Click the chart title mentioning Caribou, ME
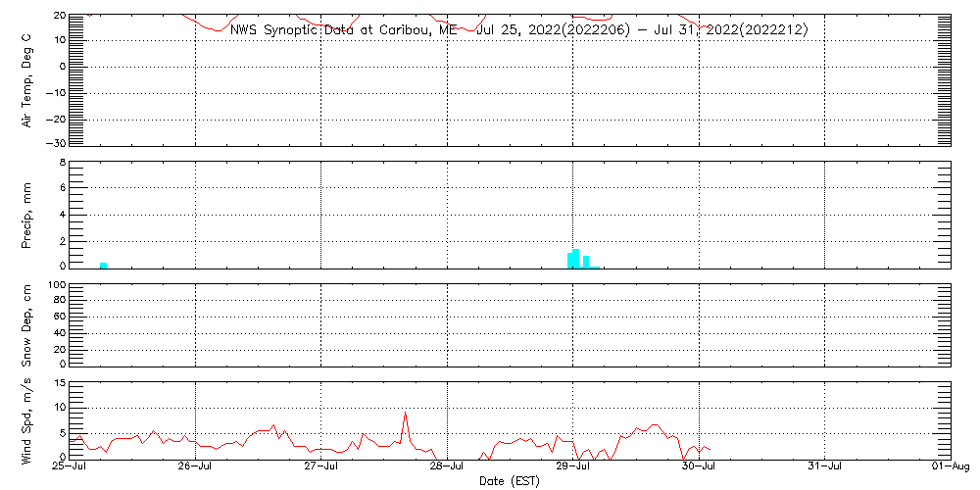 pos(518,29)
